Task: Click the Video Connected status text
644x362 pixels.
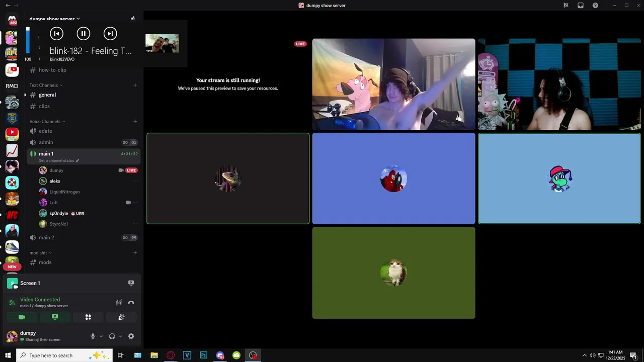Action: [40, 300]
